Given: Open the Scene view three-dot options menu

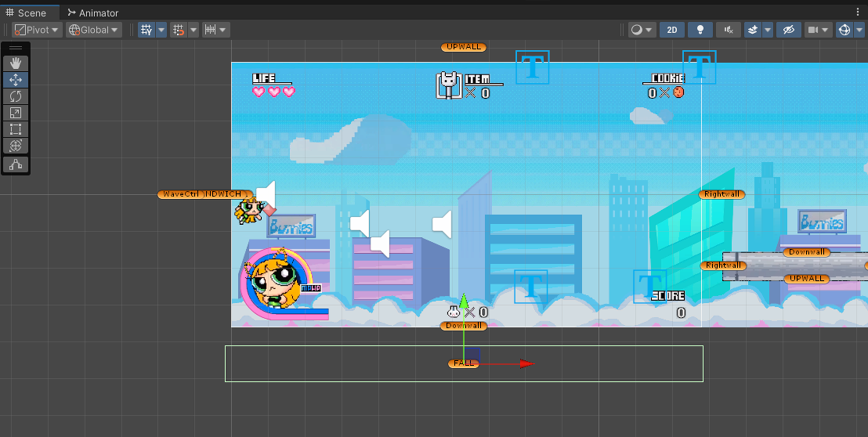Looking at the screenshot, I should pyautogui.click(x=858, y=12).
